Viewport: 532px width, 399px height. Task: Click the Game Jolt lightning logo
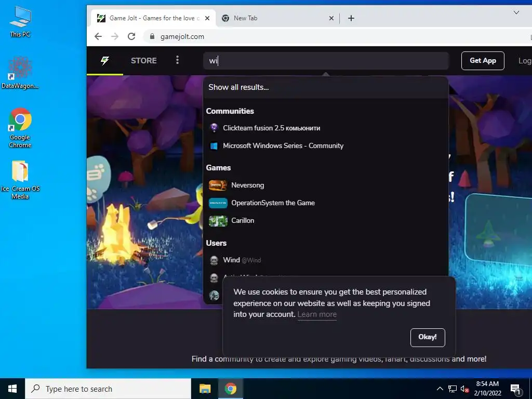coord(105,60)
